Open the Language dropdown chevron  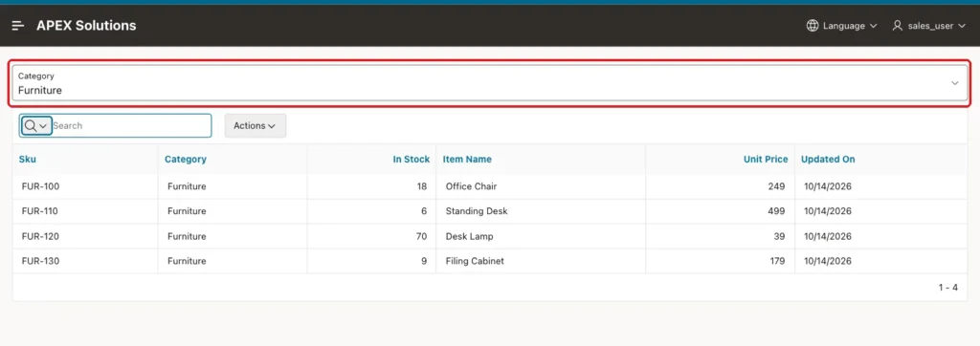point(873,26)
